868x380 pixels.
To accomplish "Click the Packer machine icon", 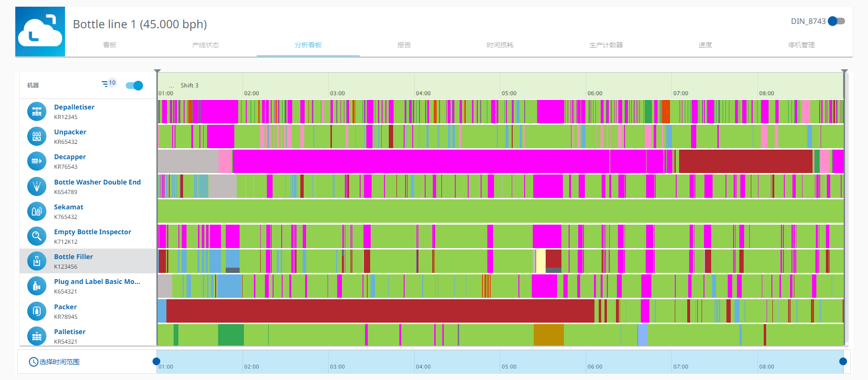I will pyautogui.click(x=37, y=311).
